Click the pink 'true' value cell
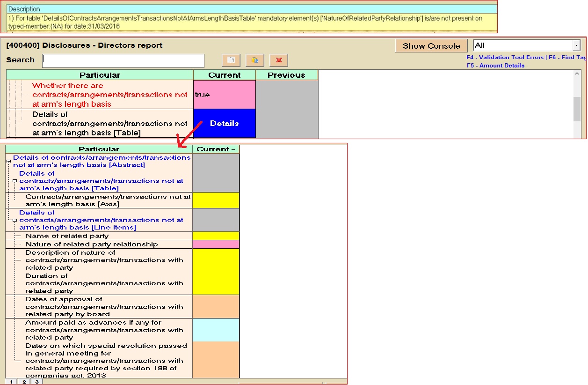The image size is (588, 385). (x=225, y=95)
